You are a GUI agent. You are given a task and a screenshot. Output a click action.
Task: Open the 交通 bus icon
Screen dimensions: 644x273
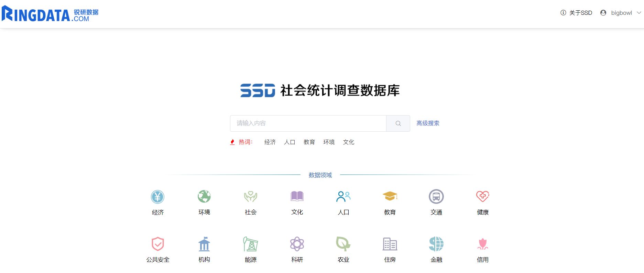[x=436, y=196]
